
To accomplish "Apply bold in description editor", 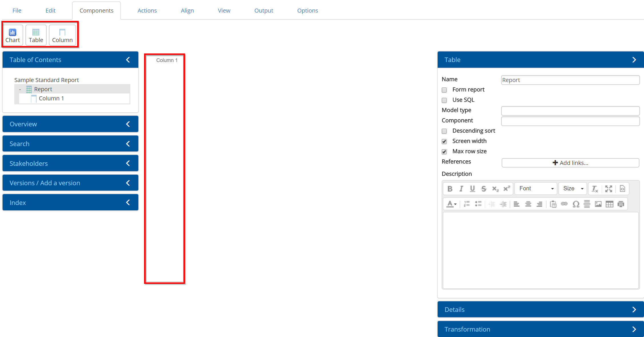I will pos(450,189).
